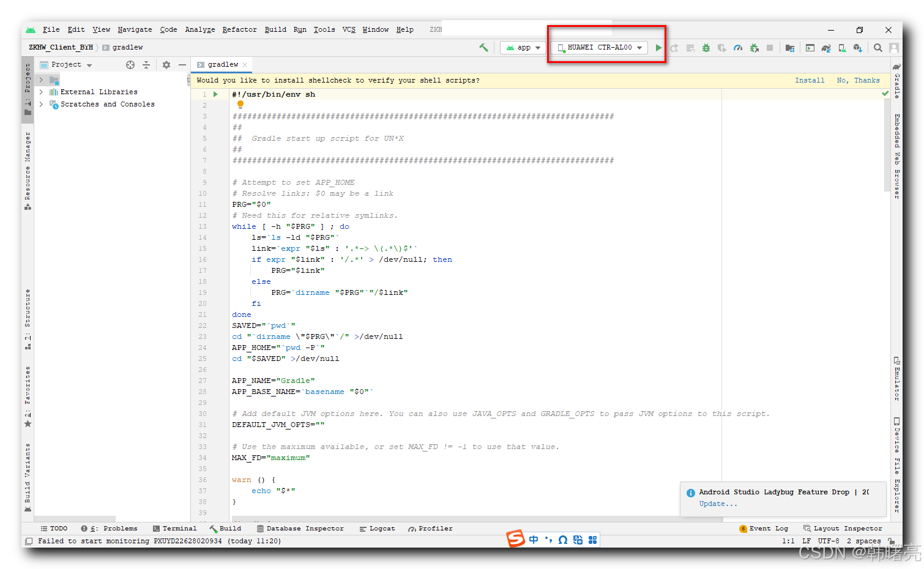
Task: Open the app run configuration dropdown
Action: coord(523,48)
